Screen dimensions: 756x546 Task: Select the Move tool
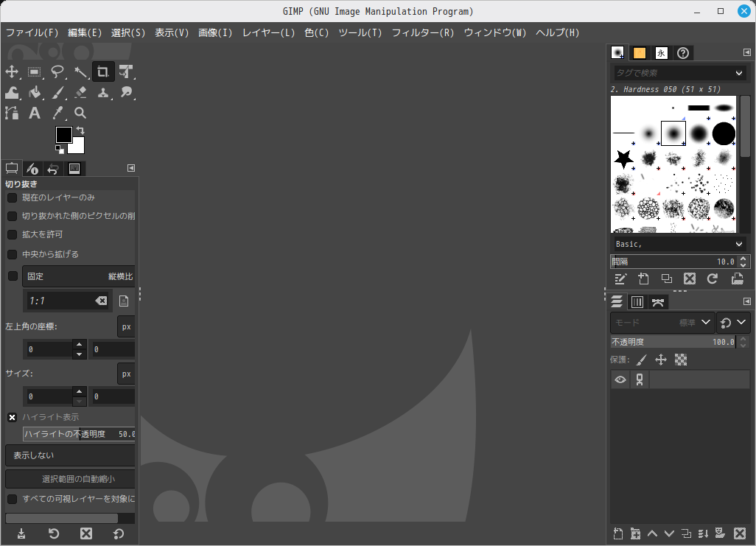(12, 71)
